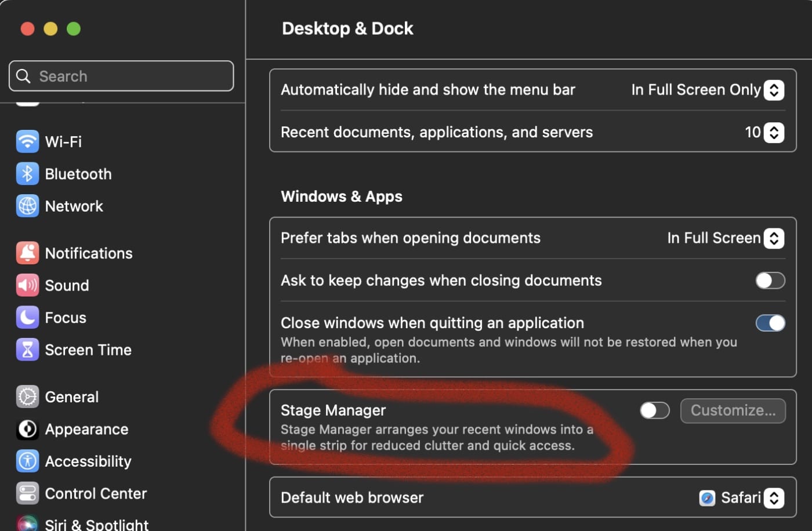The image size is (812, 531).
Task: Click the Stage Manager Customize button
Action: point(733,410)
